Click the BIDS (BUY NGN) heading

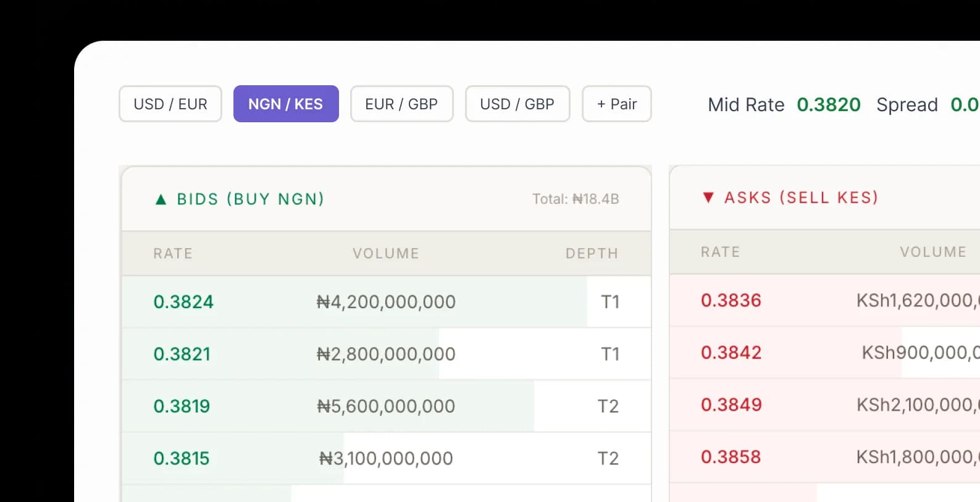[250, 199]
